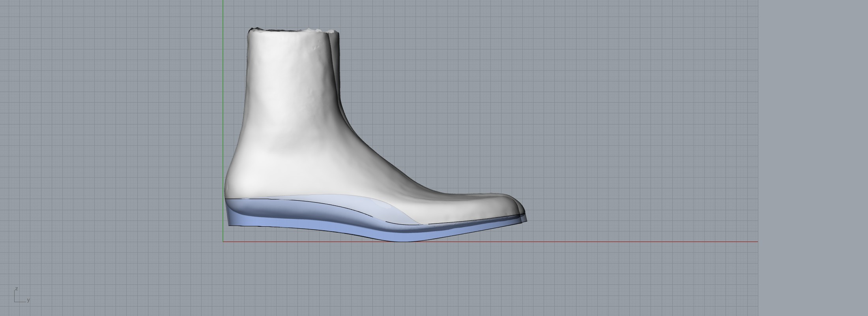
Task: Click the y label on the axis icon
Action: click(x=28, y=300)
